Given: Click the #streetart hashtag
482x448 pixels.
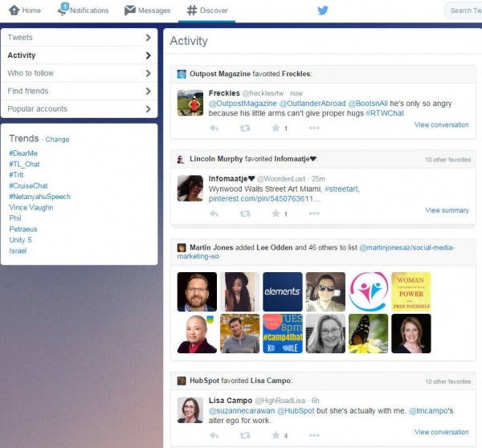Looking at the screenshot, I should 342,189.
